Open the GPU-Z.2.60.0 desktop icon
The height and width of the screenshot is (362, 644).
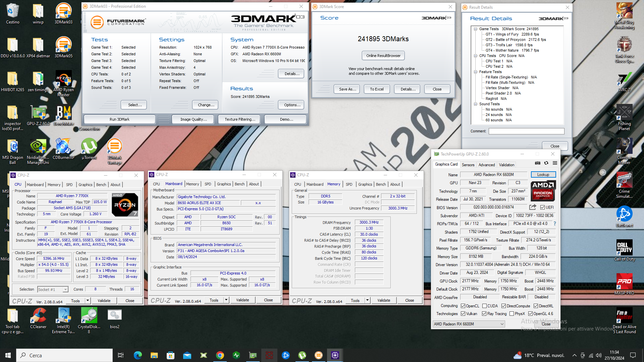38,115
